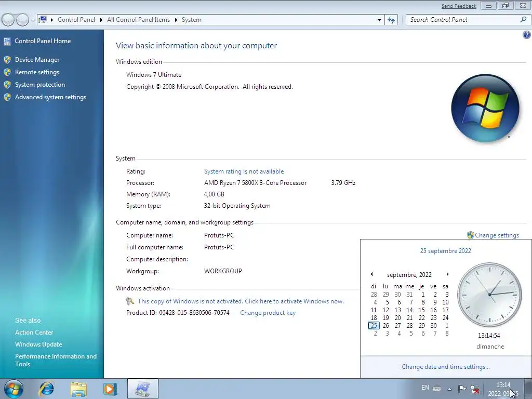The image size is (532, 399).
Task: Select 30 septembre in the calendar
Action: (x=433, y=326)
